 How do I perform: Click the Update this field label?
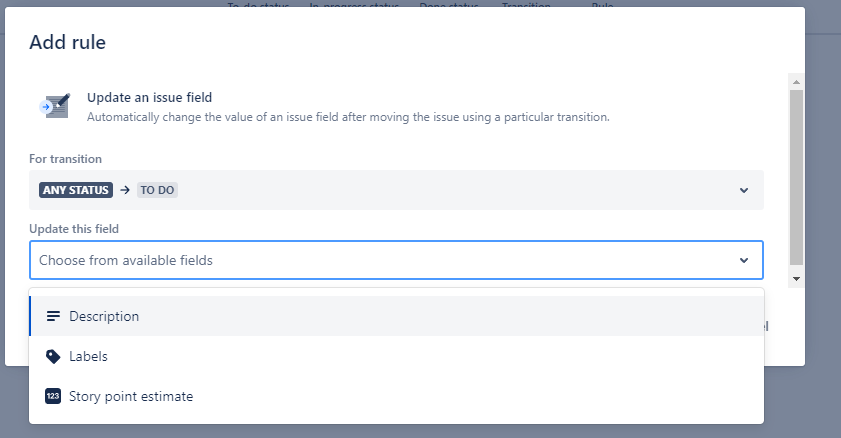pyautogui.click(x=74, y=229)
